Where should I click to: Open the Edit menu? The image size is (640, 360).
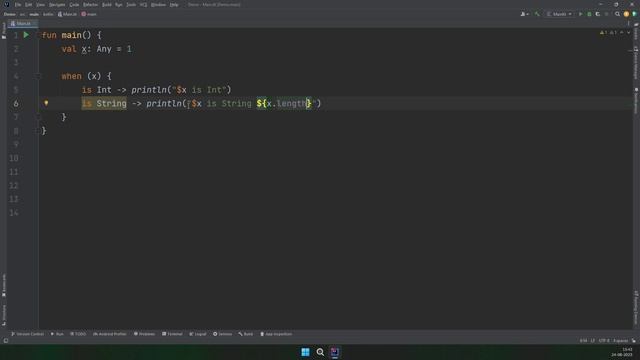tap(29, 4)
